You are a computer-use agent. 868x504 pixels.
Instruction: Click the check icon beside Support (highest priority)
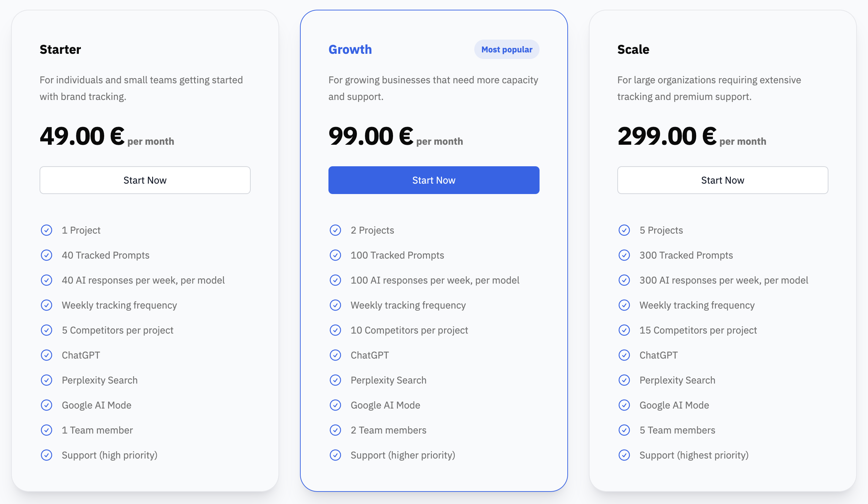coord(624,455)
